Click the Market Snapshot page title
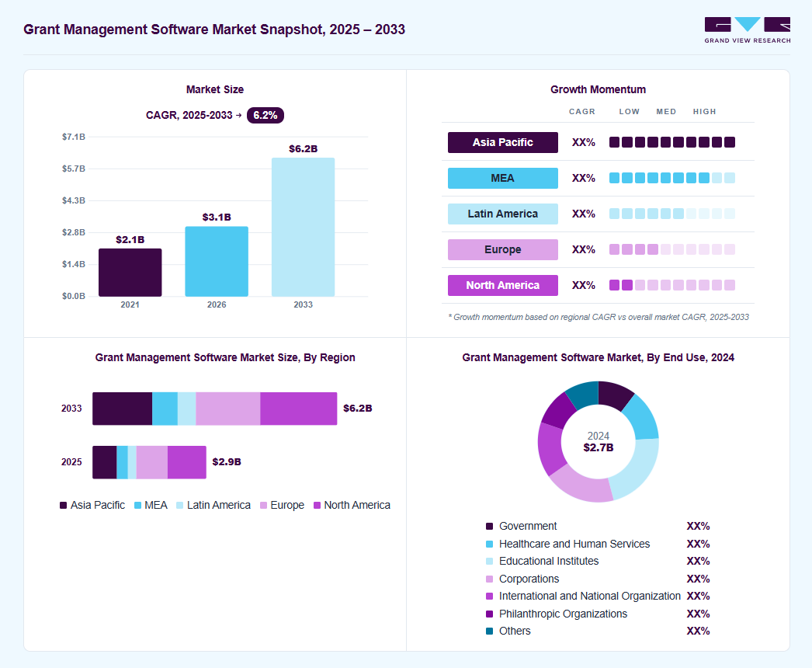The height and width of the screenshot is (668, 812). click(x=214, y=30)
